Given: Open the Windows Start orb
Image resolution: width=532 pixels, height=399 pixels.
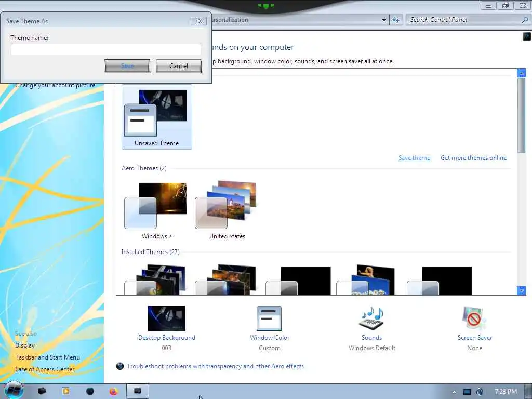Looking at the screenshot, I should click(x=14, y=390).
